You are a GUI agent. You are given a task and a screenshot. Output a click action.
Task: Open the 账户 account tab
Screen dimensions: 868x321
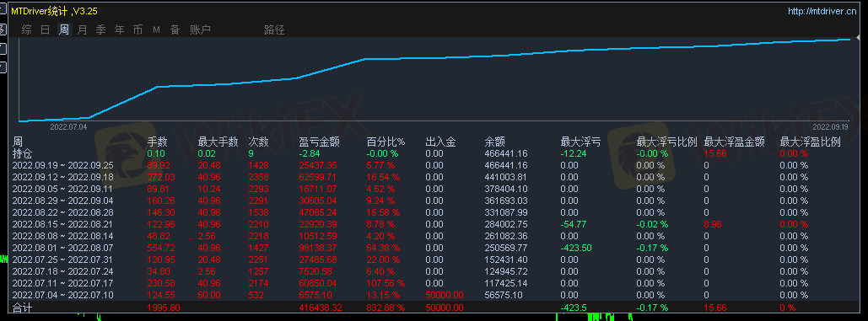tap(201, 29)
